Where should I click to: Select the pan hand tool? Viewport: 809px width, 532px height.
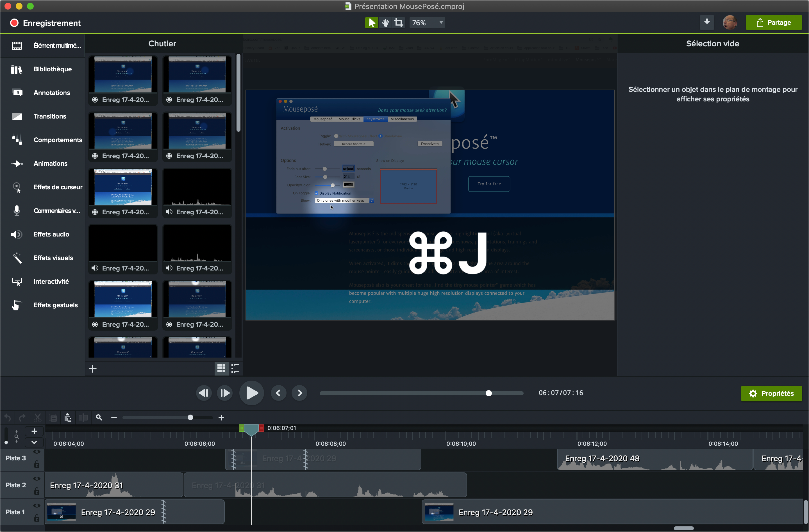(x=385, y=23)
